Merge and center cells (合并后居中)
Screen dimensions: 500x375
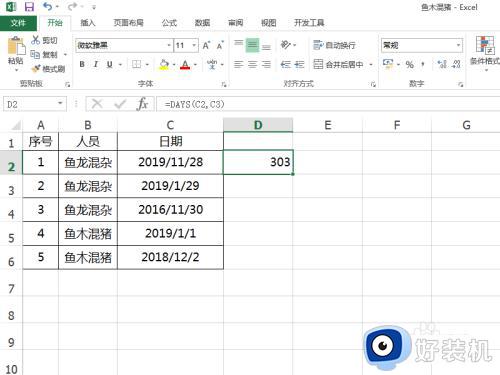(x=338, y=64)
